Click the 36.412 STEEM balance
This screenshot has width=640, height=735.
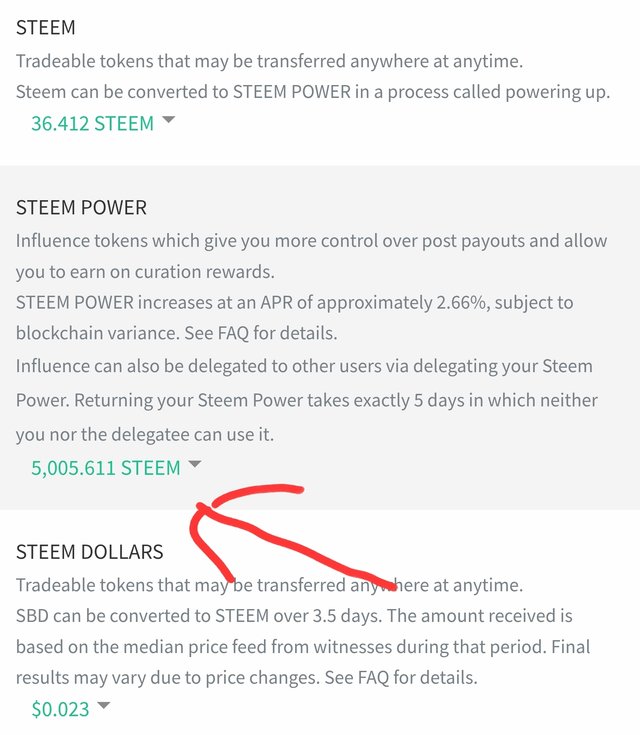click(92, 124)
